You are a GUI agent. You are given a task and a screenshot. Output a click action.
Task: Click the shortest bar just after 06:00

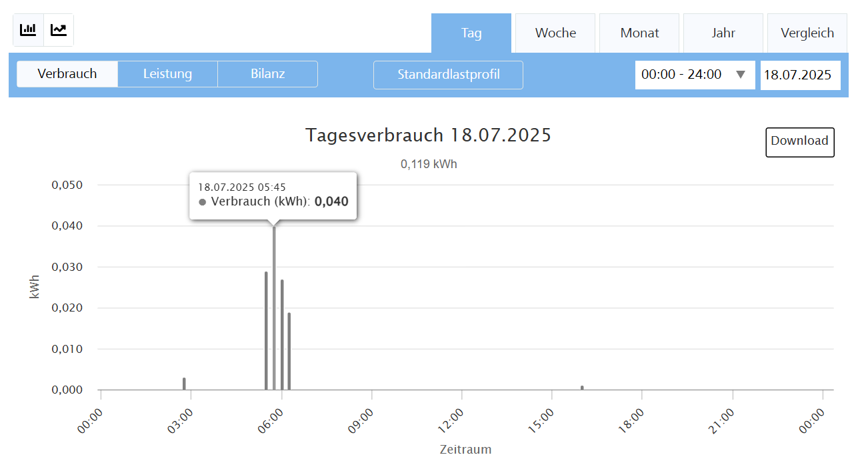pyautogui.click(x=289, y=352)
